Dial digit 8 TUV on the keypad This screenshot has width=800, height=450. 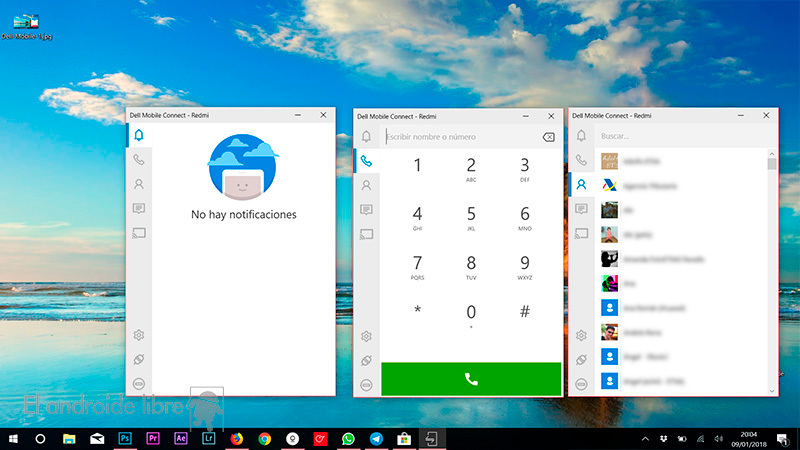click(x=471, y=267)
